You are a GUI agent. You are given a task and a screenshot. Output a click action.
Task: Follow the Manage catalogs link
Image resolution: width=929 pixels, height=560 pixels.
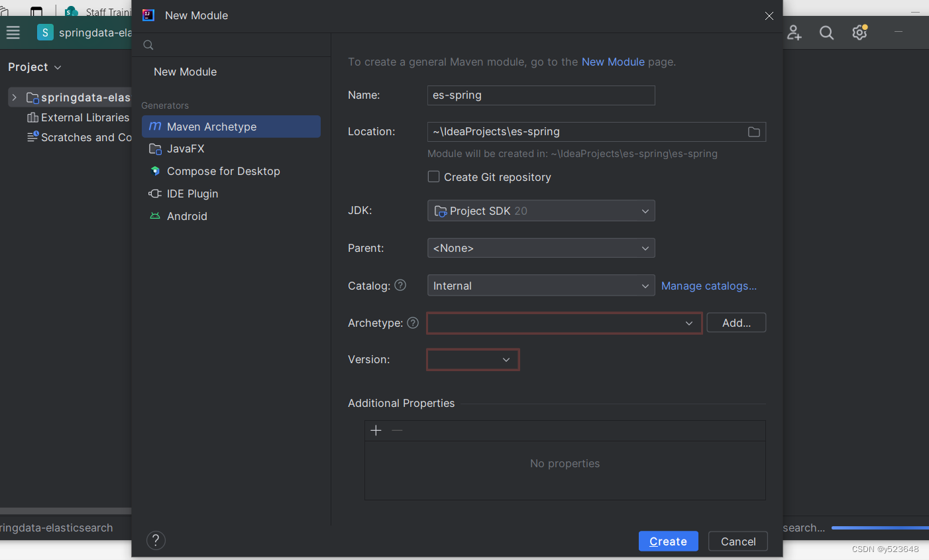coord(709,286)
